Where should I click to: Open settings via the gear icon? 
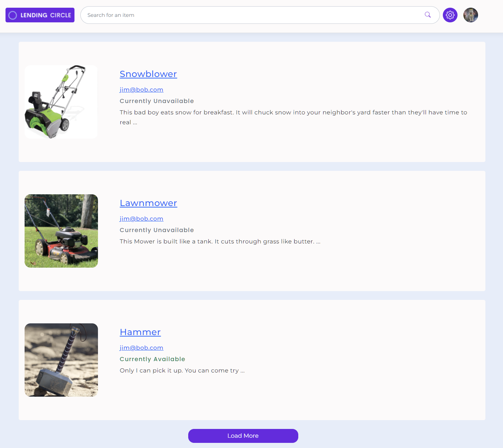[450, 15]
